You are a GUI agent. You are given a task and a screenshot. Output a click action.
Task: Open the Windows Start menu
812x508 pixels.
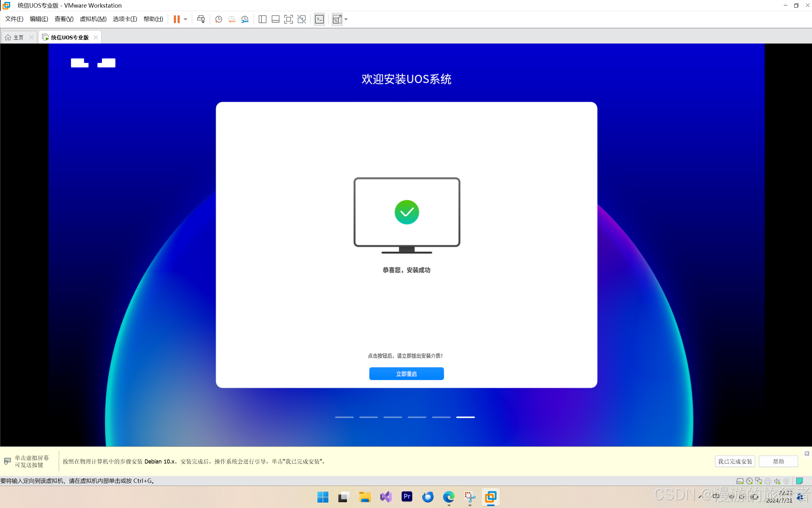coord(323,497)
